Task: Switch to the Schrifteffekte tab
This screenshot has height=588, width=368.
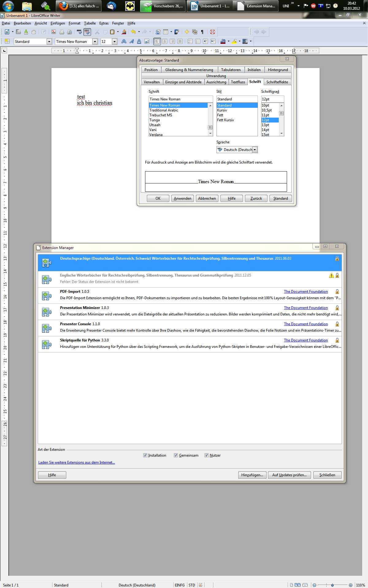Action: pyautogui.click(x=277, y=82)
